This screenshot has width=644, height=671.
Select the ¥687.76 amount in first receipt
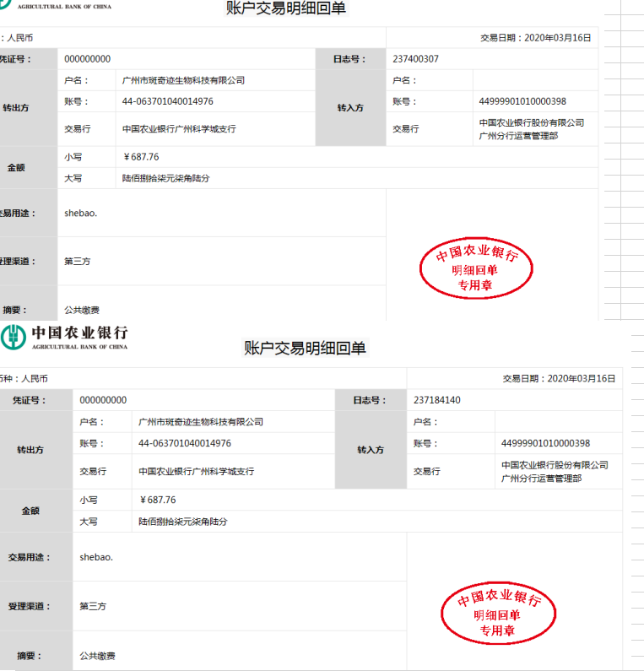(141, 157)
